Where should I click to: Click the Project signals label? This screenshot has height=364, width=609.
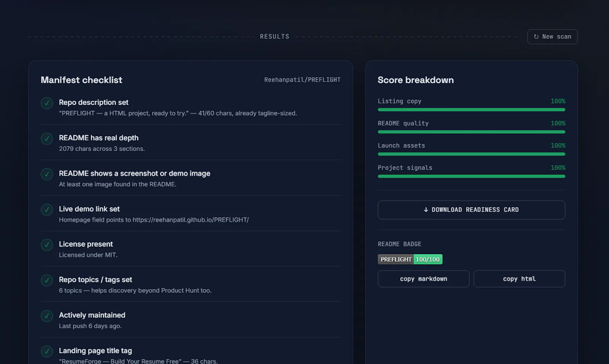pyautogui.click(x=405, y=168)
